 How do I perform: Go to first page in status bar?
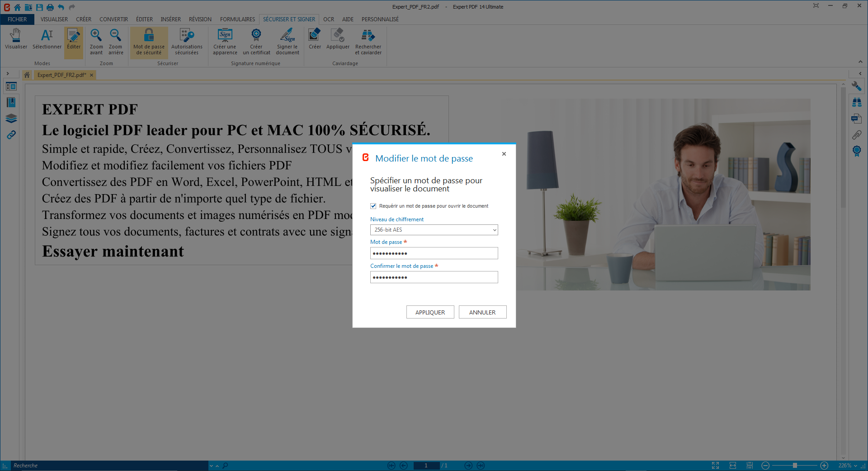pyautogui.click(x=392, y=466)
